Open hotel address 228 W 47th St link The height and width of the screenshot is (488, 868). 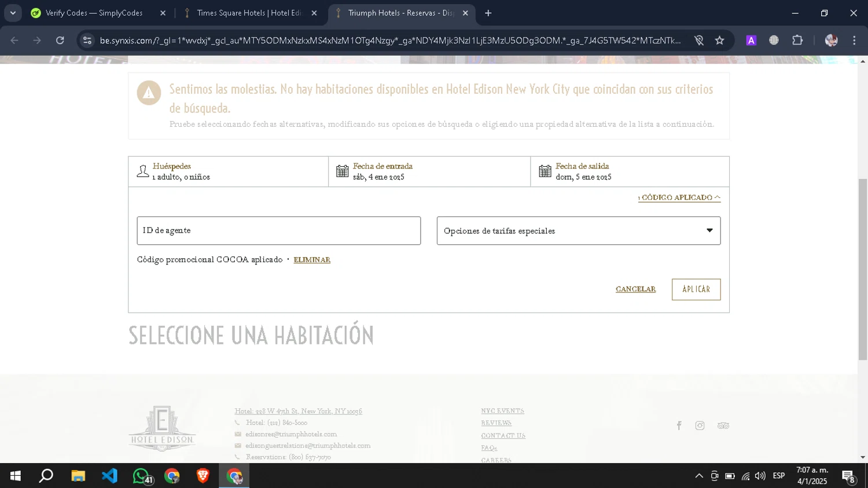[x=298, y=411]
